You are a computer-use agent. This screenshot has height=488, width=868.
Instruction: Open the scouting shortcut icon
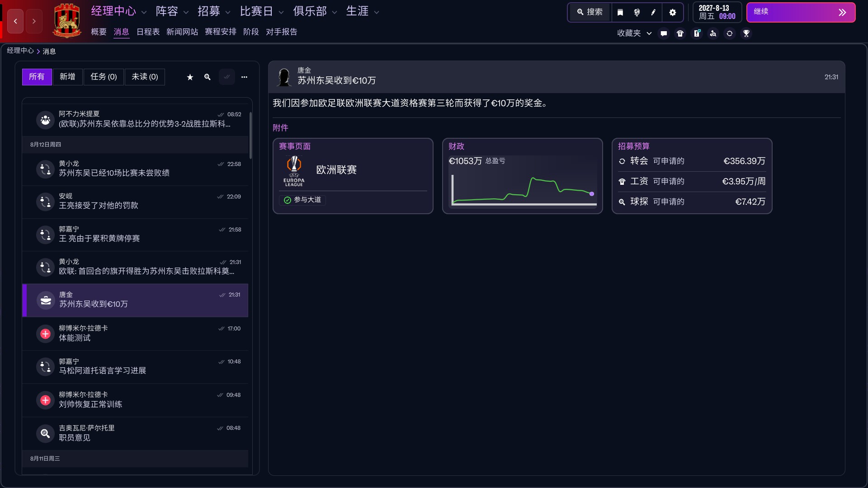point(713,33)
